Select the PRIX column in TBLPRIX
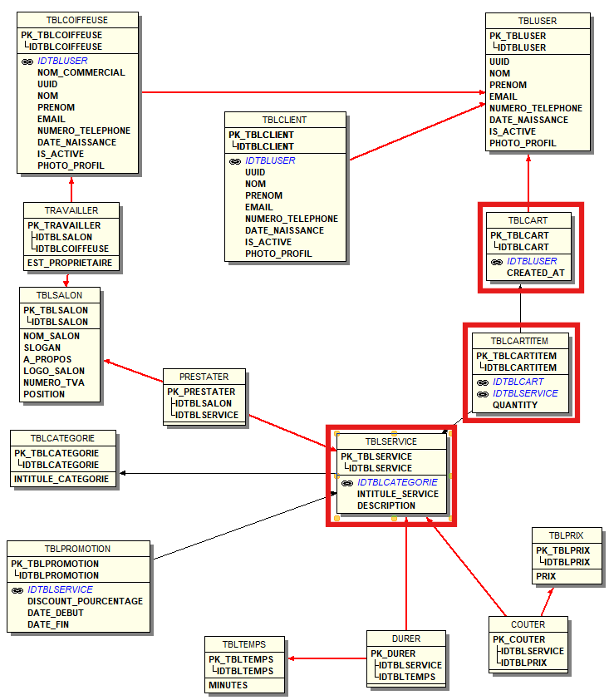 coord(546,576)
